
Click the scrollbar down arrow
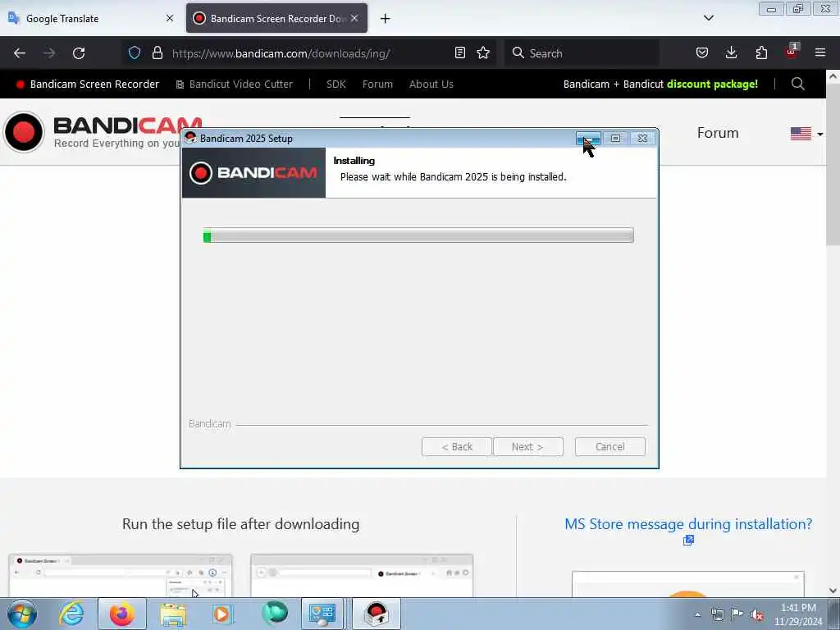833,591
